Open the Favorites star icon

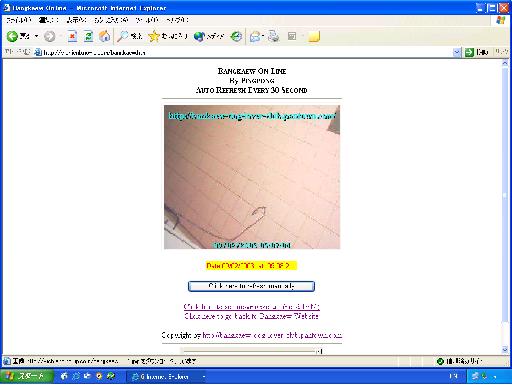[x=154, y=36]
